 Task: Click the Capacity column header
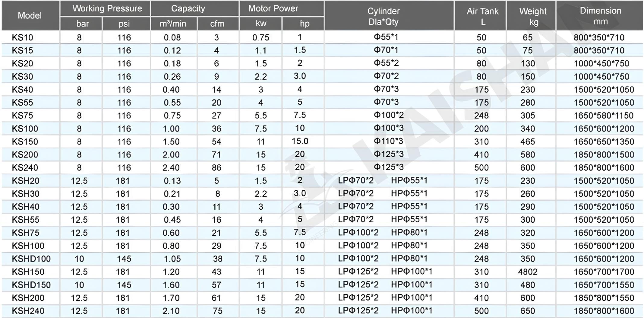coord(188,8)
